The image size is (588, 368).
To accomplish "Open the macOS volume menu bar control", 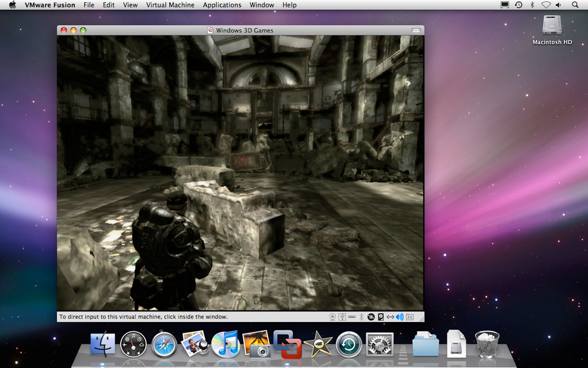I will click(x=558, y=5).
